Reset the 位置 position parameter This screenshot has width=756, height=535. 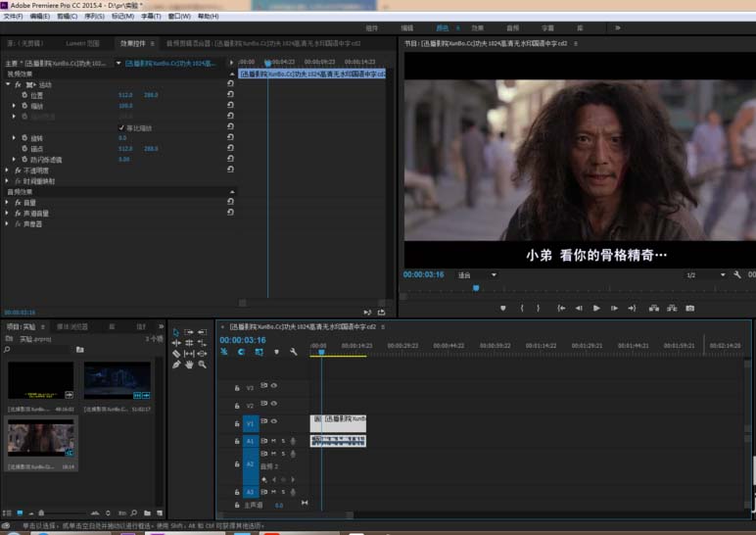point(230,95)
